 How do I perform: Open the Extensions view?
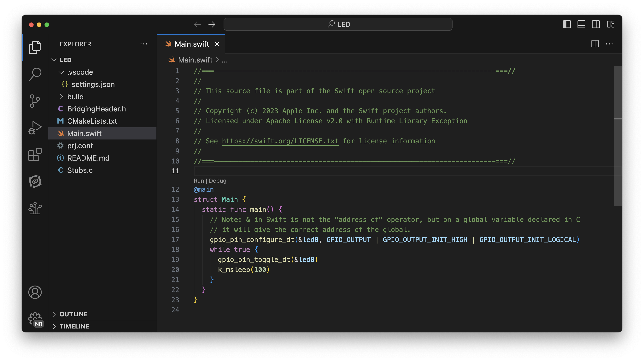(x=35, y=155)
